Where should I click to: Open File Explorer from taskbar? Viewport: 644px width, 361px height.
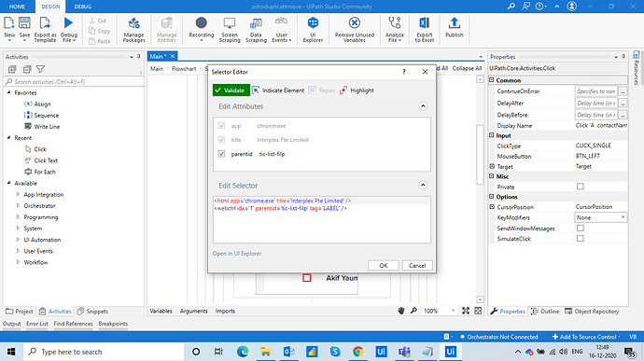pos(265,352)
